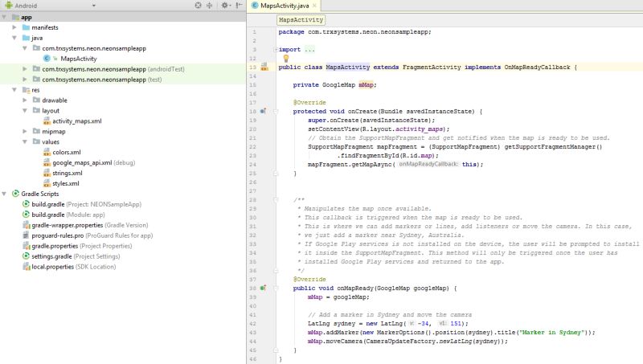Click the MapsActivity class icon in tree

click(x=47, y=59)
